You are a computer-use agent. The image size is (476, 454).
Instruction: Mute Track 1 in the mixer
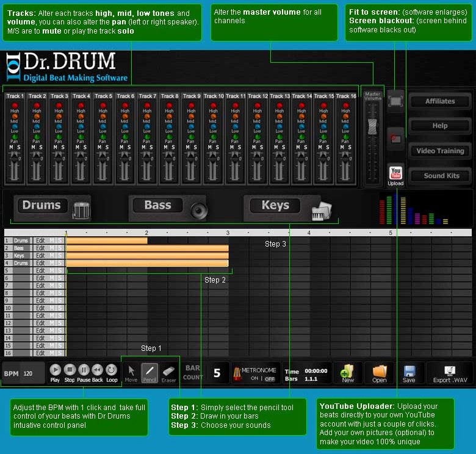tap(11, 147)
